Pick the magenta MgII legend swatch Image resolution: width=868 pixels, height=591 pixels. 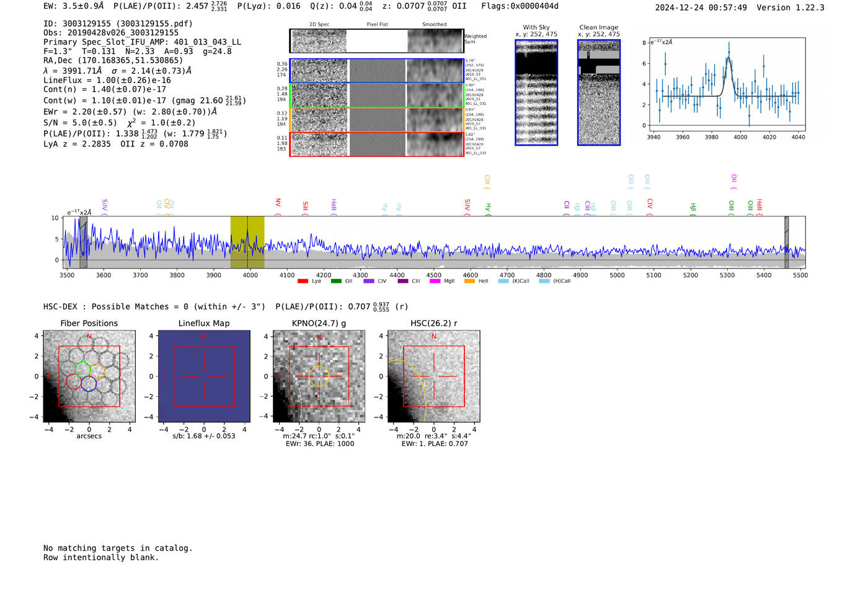pos(436,282)
